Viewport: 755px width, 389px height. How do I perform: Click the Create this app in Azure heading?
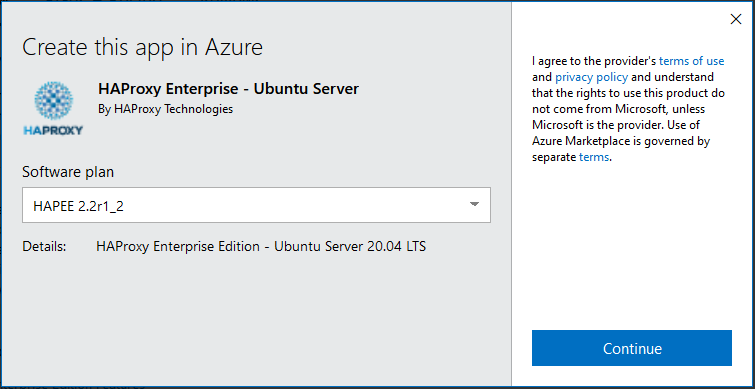[x=143, y=48]
